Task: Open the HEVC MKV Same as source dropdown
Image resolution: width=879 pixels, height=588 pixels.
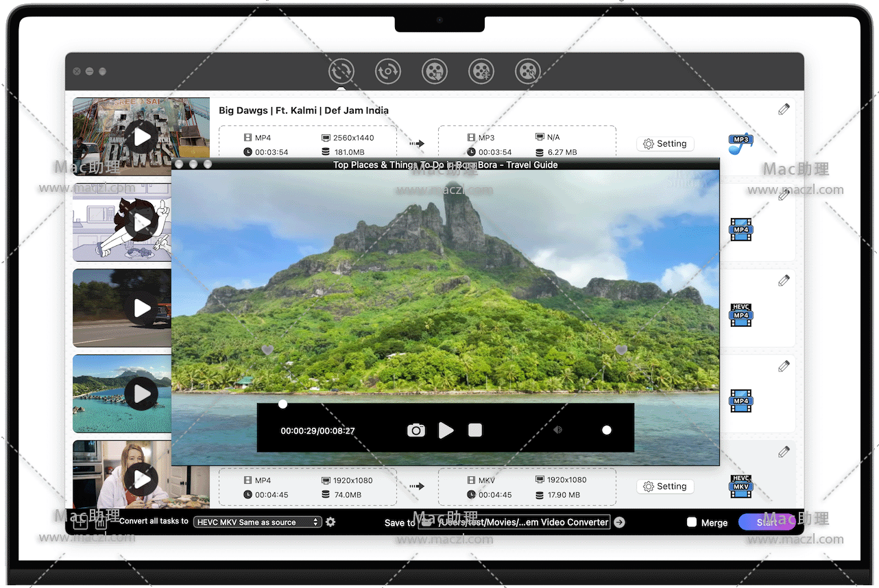Action: pos(257,522)
